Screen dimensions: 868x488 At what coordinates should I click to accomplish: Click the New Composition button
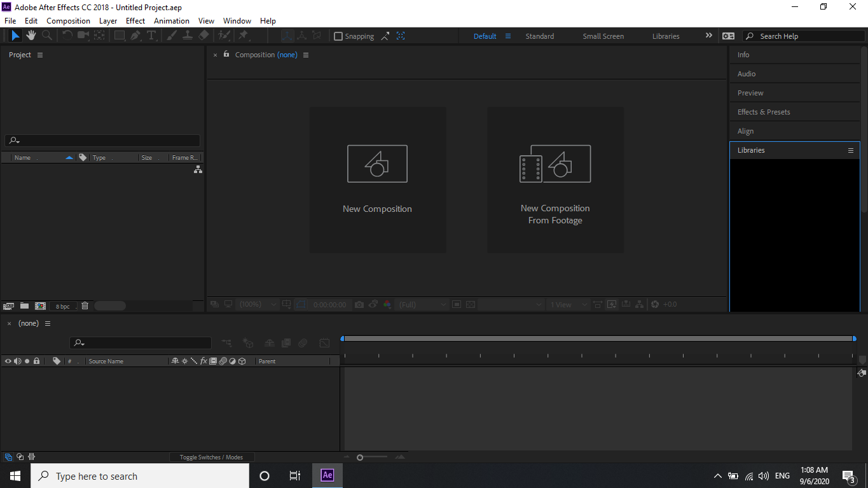tap(377, 180)
